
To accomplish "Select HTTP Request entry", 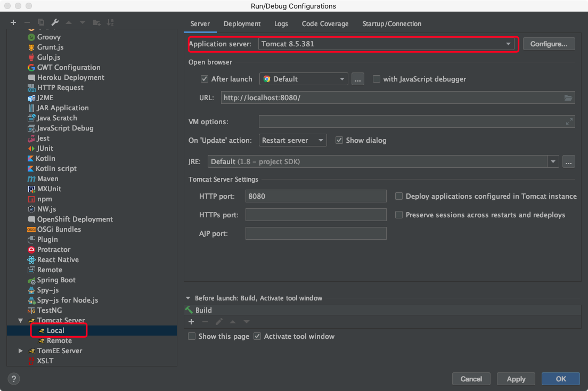I will pos(60,88).
